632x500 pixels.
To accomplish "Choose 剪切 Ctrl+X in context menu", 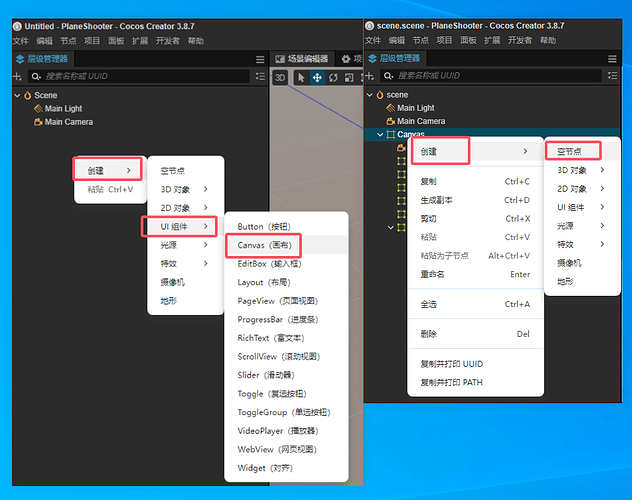I will pyautogui.click(x=475, y=219).
